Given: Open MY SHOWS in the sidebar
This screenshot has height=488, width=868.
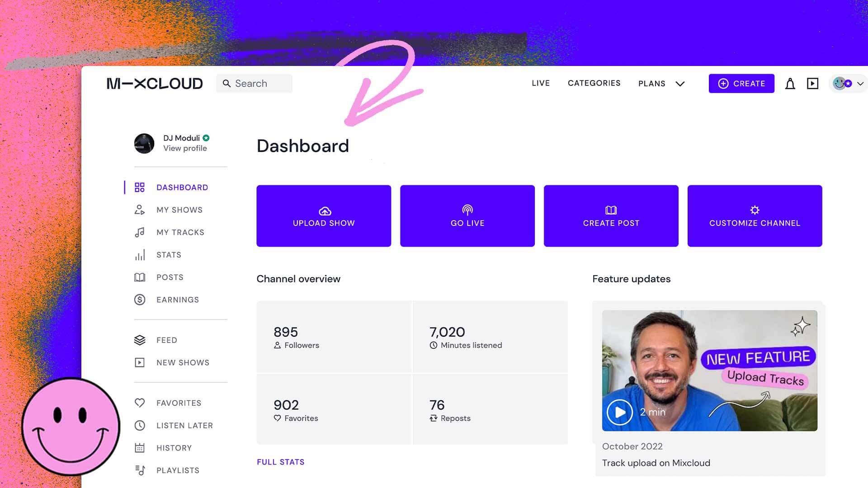Looking at the screenshot, I should coord(179,210).
